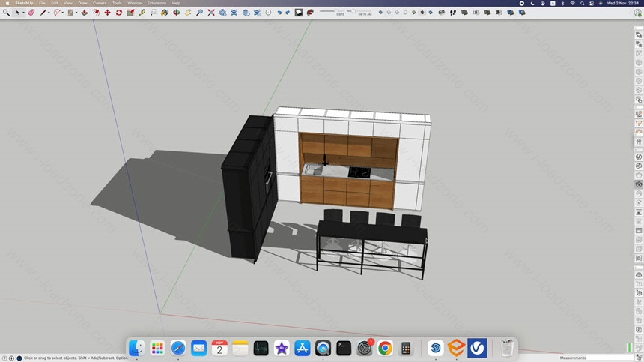Viewport: 644px width, 362px height.
Task: Open Finder from the Dock
Action: tap(137, 348)
